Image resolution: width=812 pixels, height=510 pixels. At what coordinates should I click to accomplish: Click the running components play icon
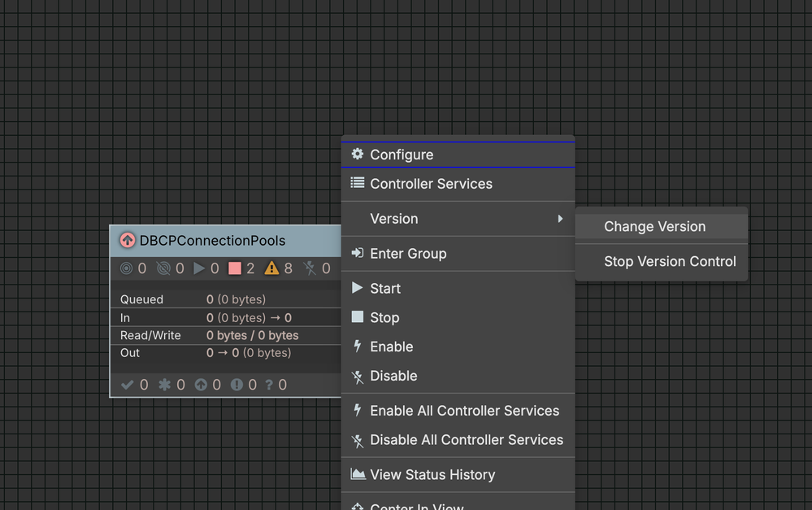(x=199, y=268)
